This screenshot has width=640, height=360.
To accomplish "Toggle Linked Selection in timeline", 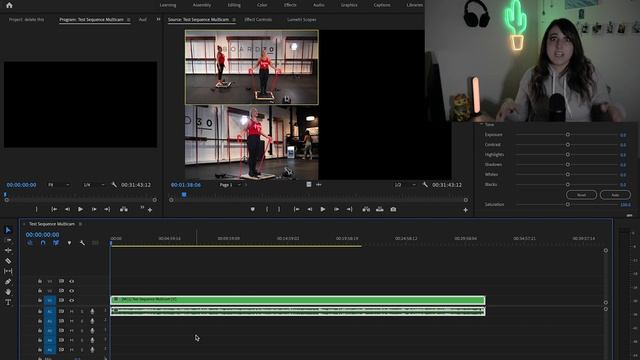I will [x=56, y=243].
